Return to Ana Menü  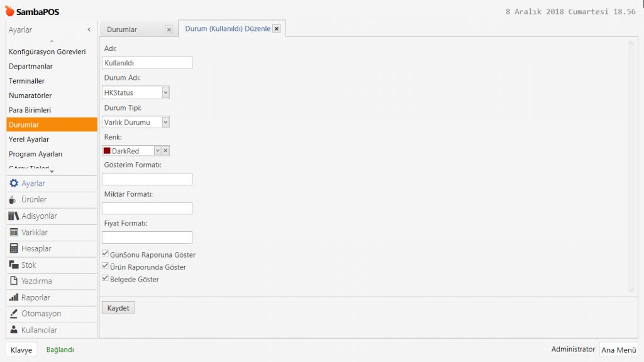[x=619, y=350]
